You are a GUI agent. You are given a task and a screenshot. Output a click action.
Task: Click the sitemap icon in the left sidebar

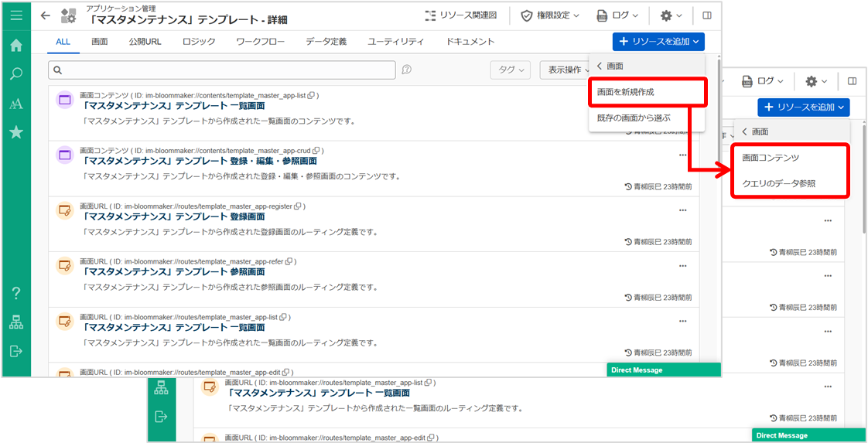16,322
